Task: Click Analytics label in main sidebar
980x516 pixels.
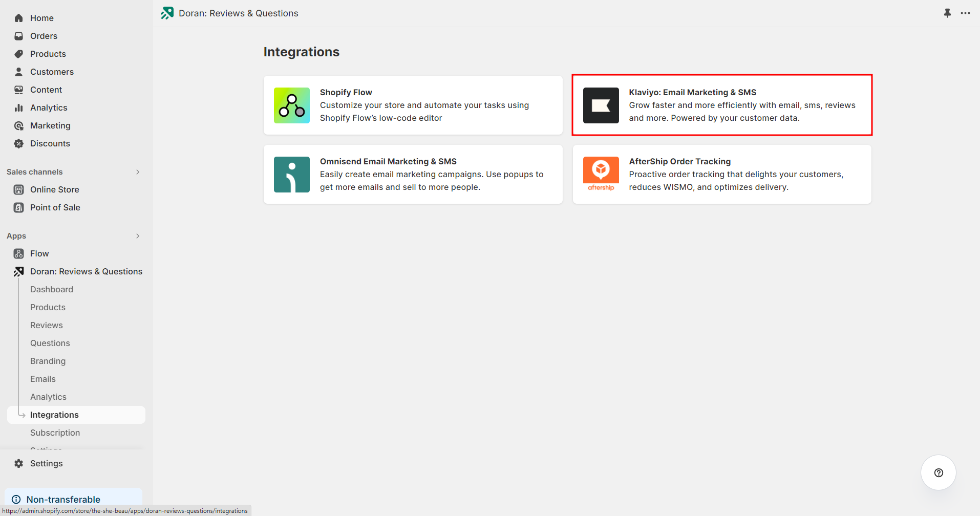Action: pos(49,107)
